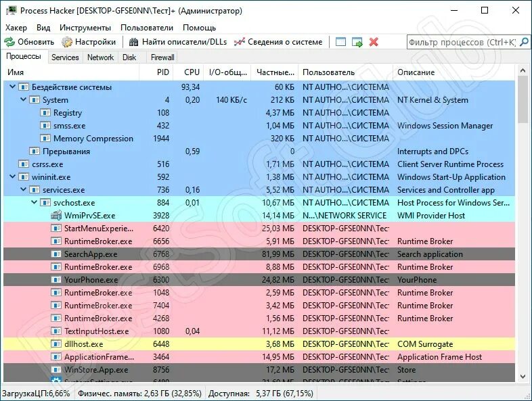
Task: Sort by the PID column header
Action: [156, 72]
